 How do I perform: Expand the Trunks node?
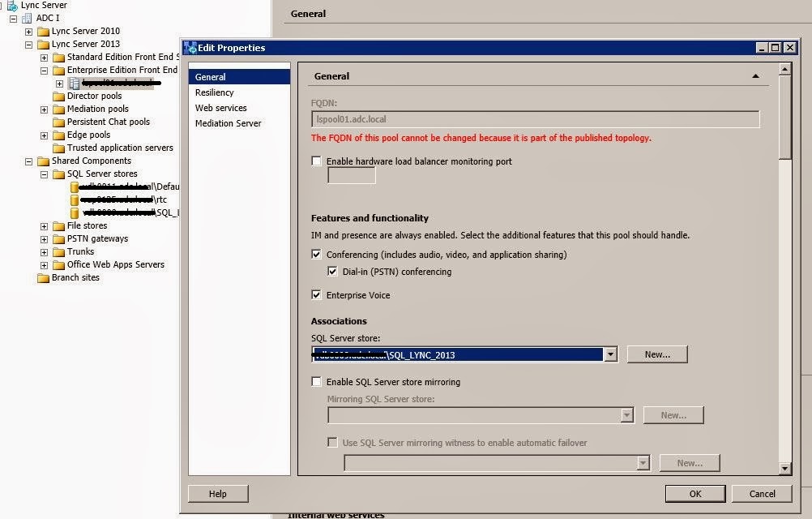click(x=44, y=252)
